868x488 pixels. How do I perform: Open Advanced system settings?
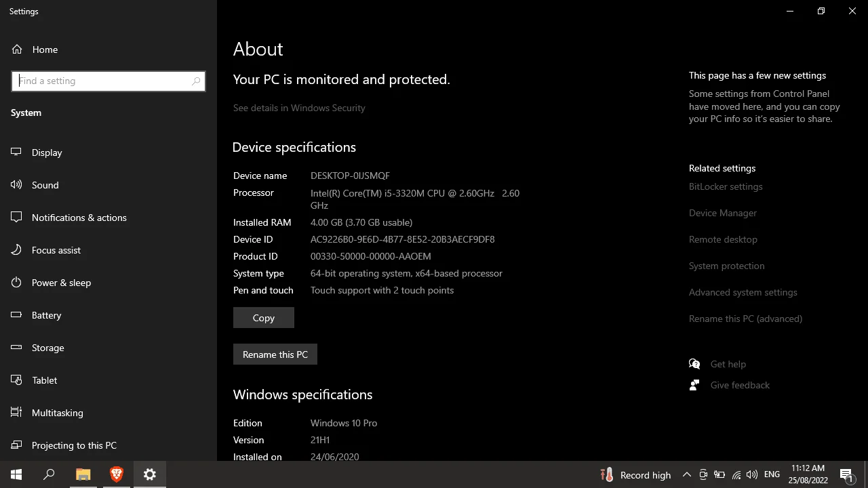click(x=743, y=292)
